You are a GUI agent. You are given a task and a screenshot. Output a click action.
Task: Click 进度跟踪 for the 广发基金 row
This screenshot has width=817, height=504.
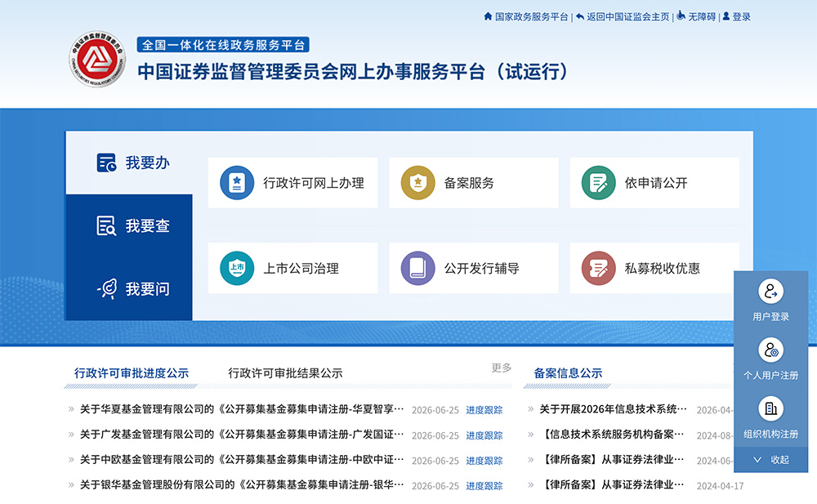pos(484,435)
